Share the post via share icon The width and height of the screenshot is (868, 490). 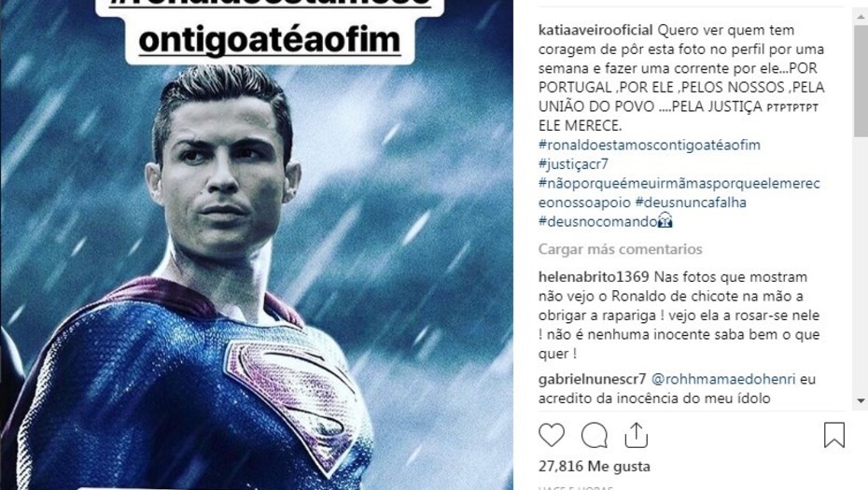pyautogui.click(x=636, y=435)
